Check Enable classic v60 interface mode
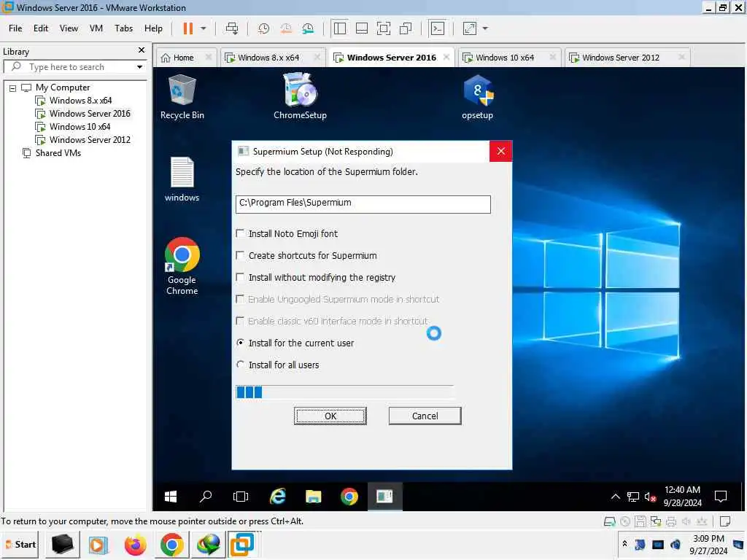747x560 pixels. (240, 321)
